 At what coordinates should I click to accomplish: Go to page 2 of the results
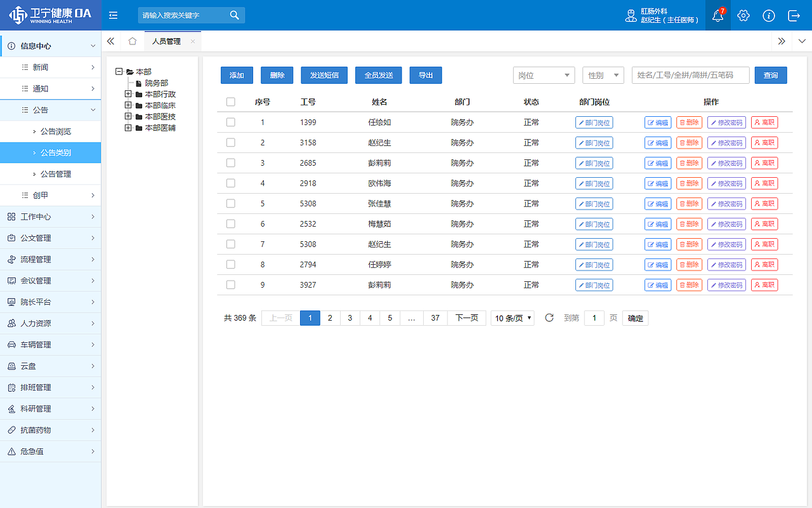(x=330, y=317)
